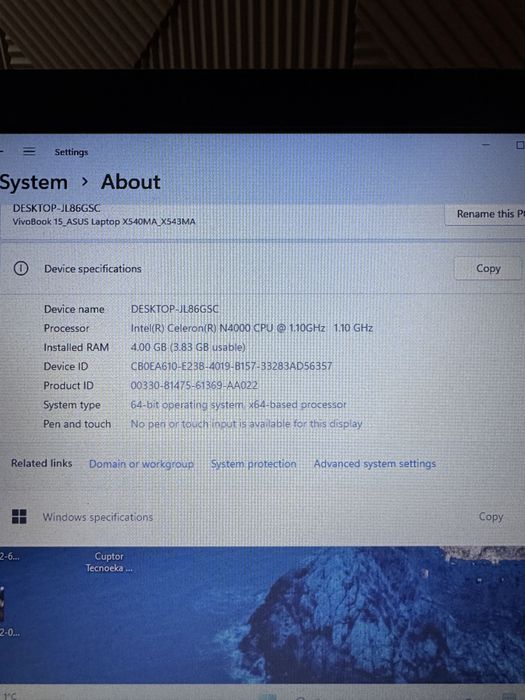Select the 'Cuptor Tecnoeka' desktop icon

coord(109,562)
